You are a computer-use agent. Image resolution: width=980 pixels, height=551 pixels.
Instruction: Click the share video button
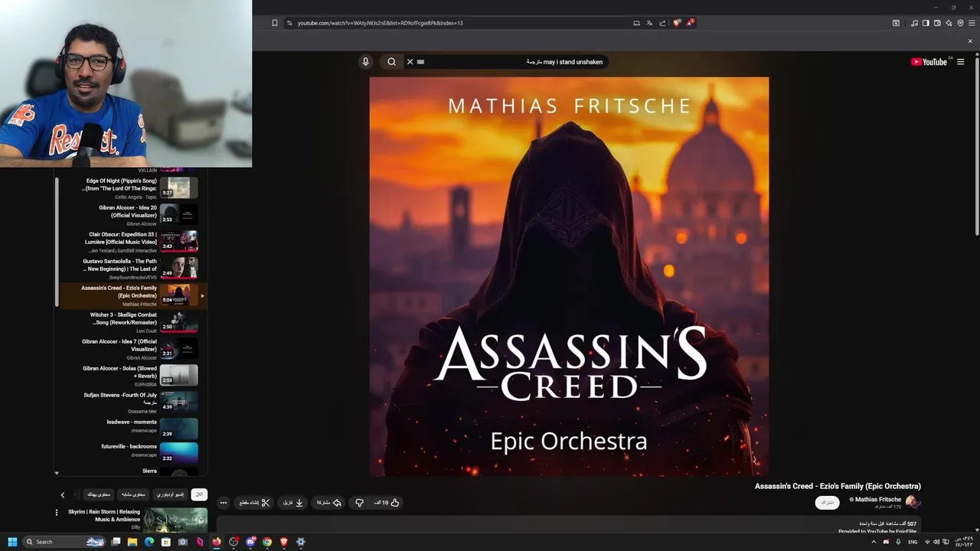tap(328, 503)
